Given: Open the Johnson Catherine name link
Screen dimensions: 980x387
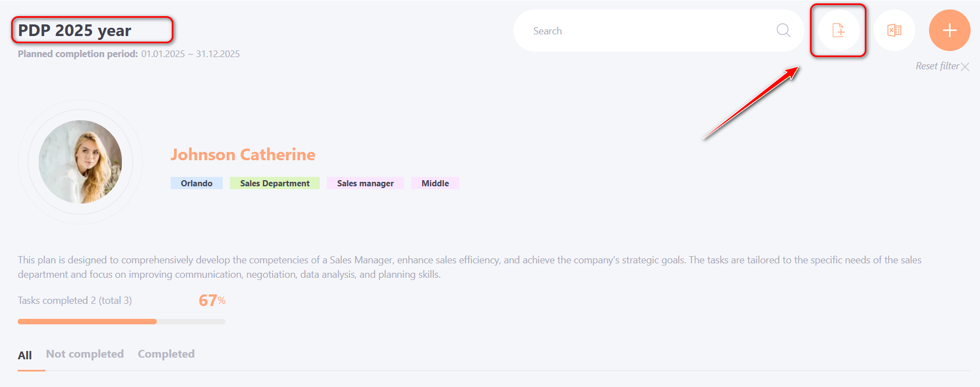Looking at the screenshot, I should 243,155.
